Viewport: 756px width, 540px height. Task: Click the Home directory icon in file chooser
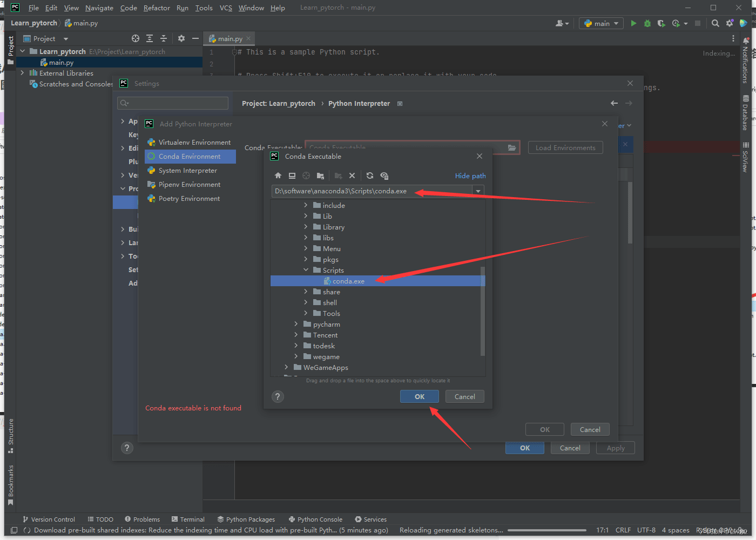278,175
